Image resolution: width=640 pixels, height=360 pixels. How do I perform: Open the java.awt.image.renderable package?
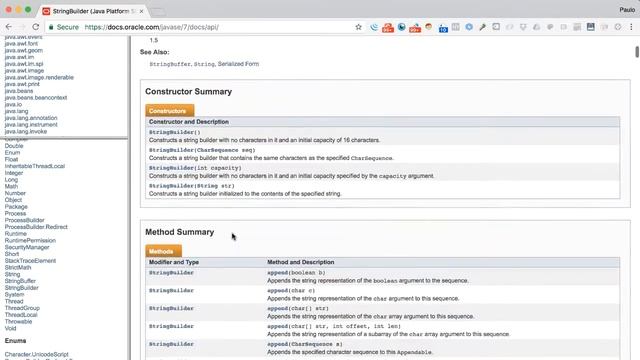pyautogui.click(x=39, y=78)
